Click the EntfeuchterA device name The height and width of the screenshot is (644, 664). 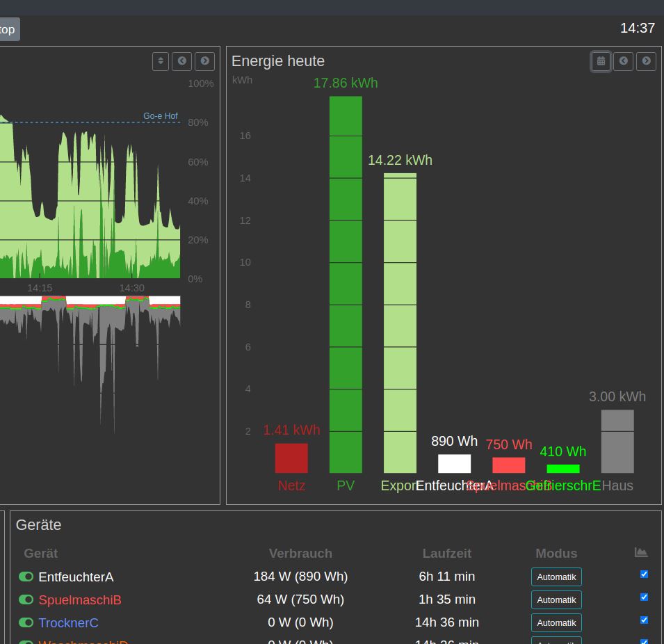tap(76, 577)
